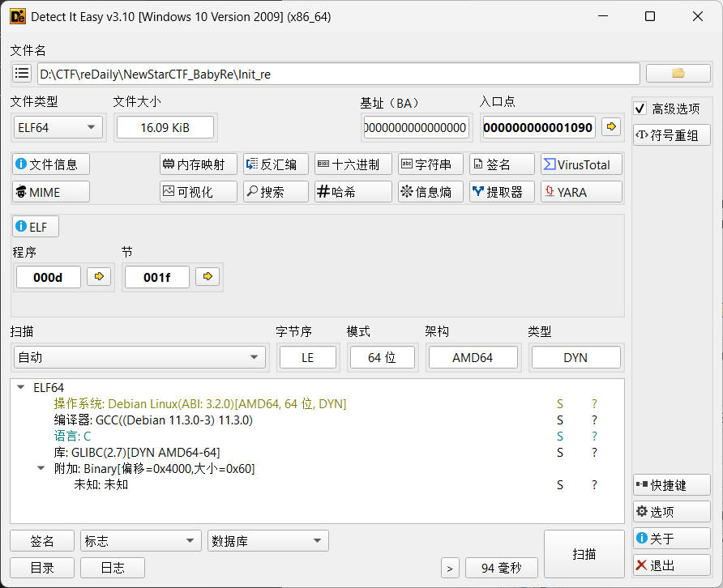
Task: Click bottom-left 签名 button
Action: [x=42, y=540]
